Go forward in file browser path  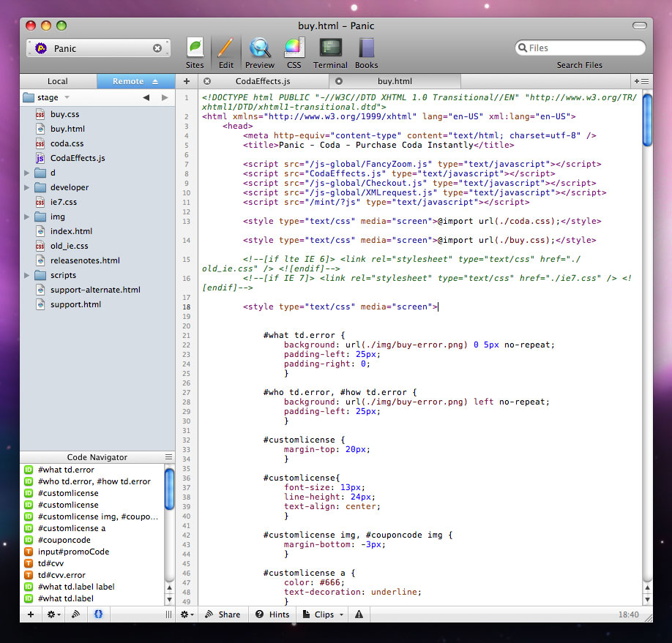[165, 98]
